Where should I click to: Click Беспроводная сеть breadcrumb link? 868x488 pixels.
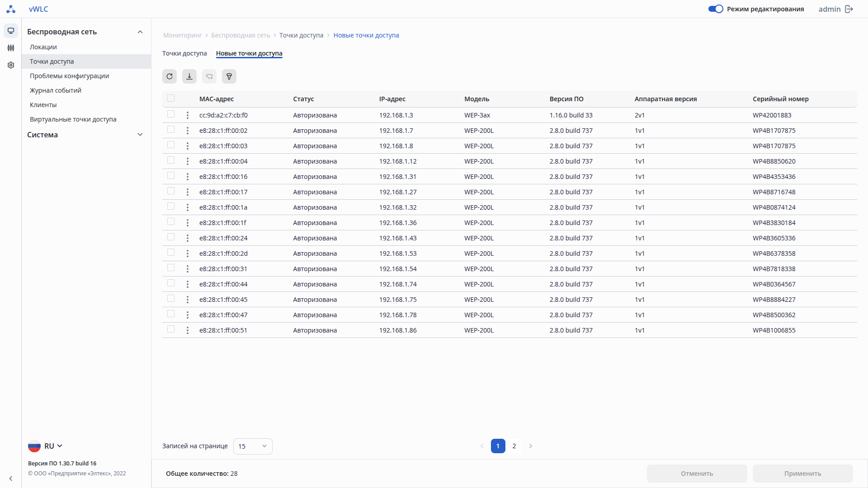pyautogui.click(x=241, y=35)
